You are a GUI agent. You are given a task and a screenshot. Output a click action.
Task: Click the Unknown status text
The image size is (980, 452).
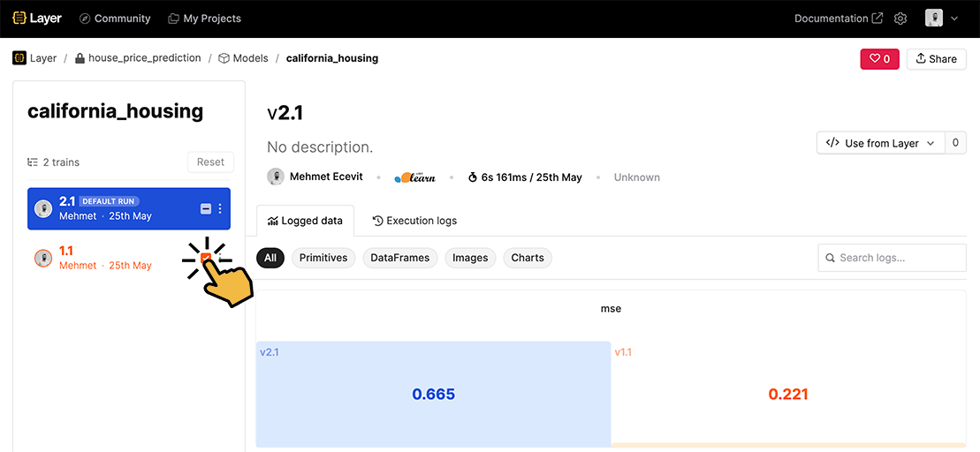pyautogui.click(x=637, y=177)
